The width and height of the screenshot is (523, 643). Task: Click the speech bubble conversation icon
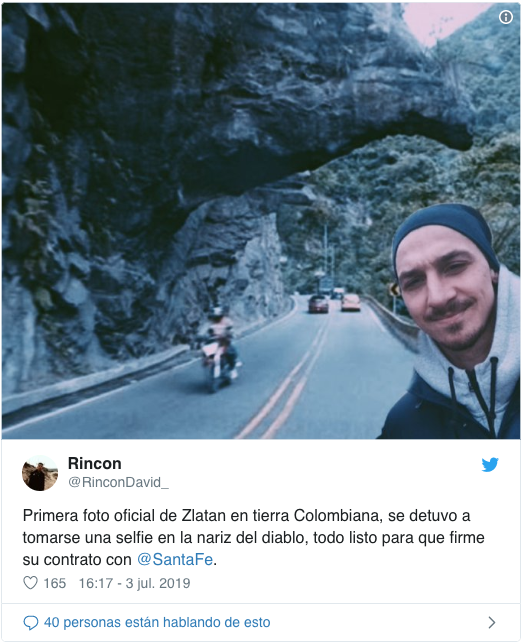tap(31, 622)
